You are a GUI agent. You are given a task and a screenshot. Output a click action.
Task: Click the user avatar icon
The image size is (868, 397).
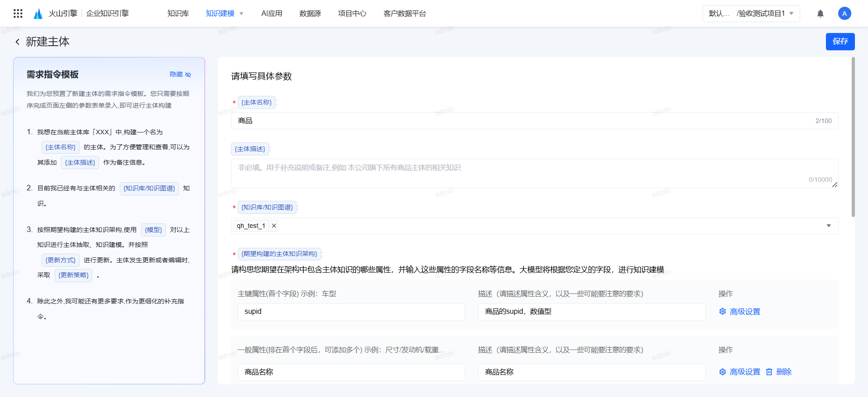pos(844,14)
